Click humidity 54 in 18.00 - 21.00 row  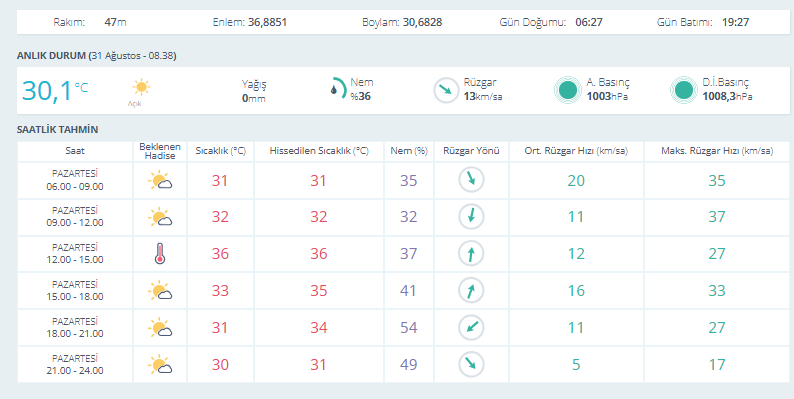click(409, 328)
